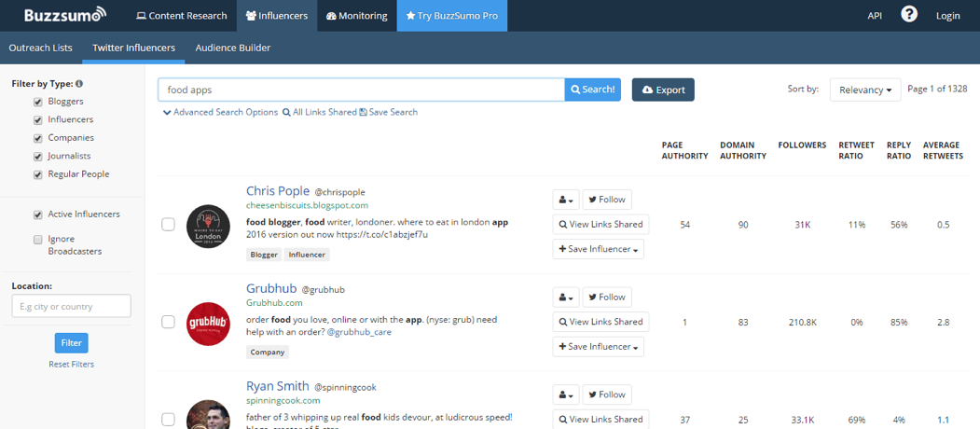Open Save Influencer dropdown for Grubhub
The height and width of the screenshot is (429, 980).
(x=598, y=346)
